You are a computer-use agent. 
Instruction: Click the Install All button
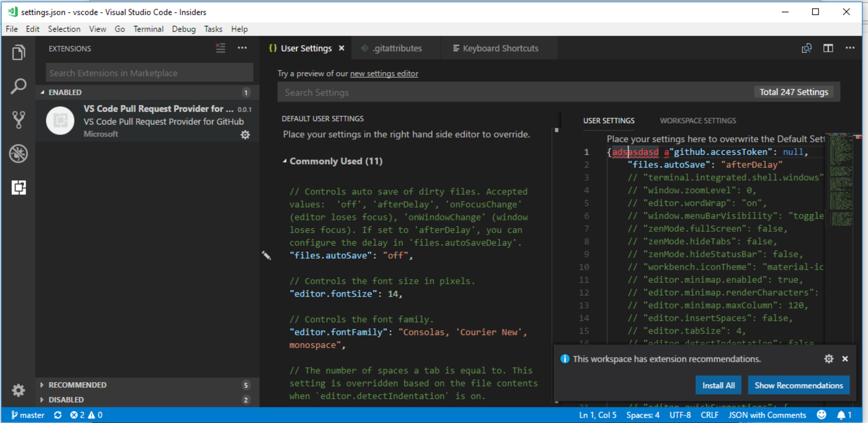[718, 385]
